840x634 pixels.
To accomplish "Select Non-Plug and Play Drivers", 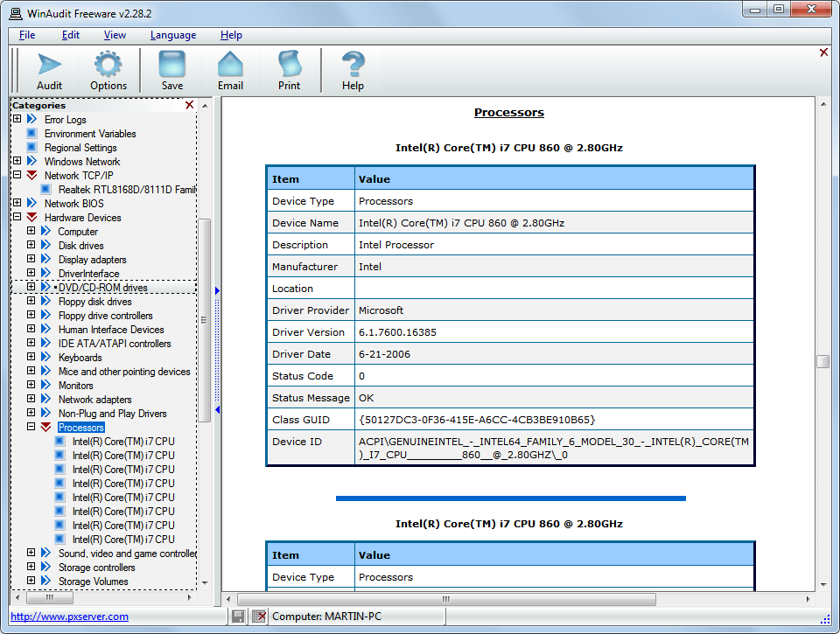I will coord(113,414).
